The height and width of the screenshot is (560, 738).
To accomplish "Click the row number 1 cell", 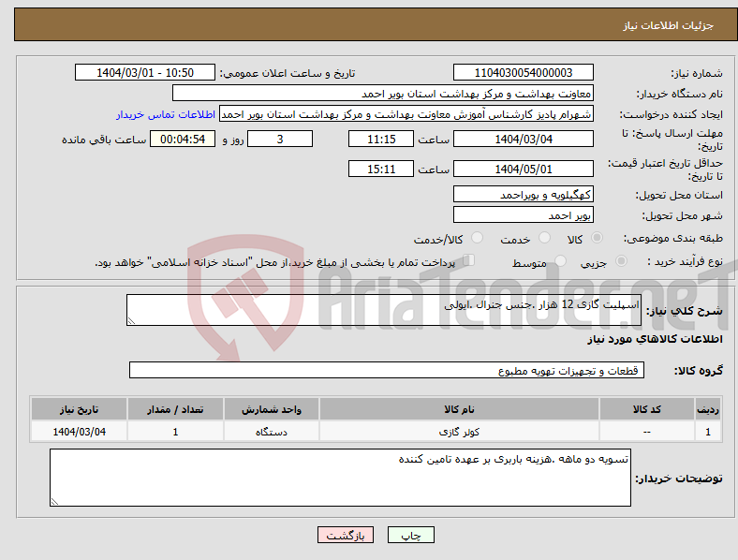I will 708,432.
